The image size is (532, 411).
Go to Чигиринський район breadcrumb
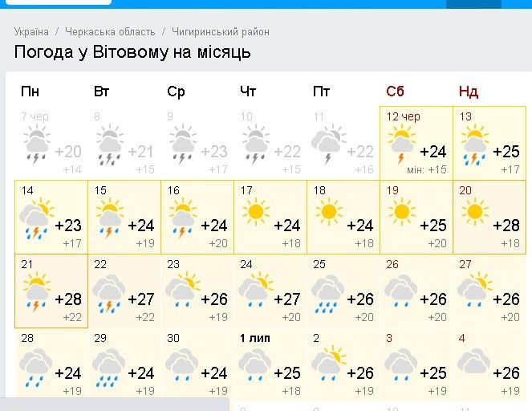pos(221,32)
